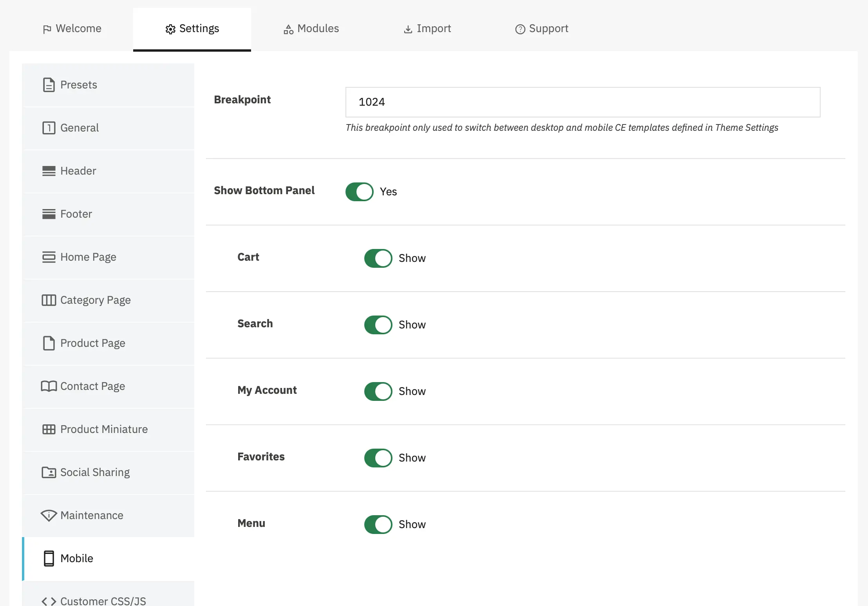Select the Mobile sidebar item

[x=108, y=559]
